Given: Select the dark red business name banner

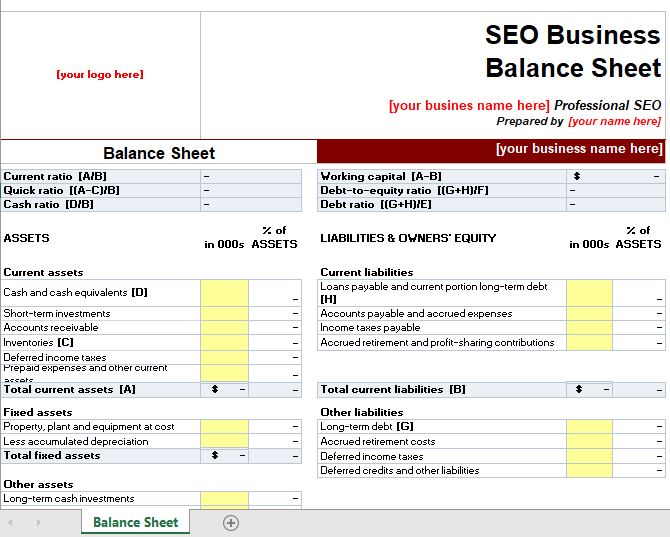Looking at the screenshot, I should tap(491, 151).
